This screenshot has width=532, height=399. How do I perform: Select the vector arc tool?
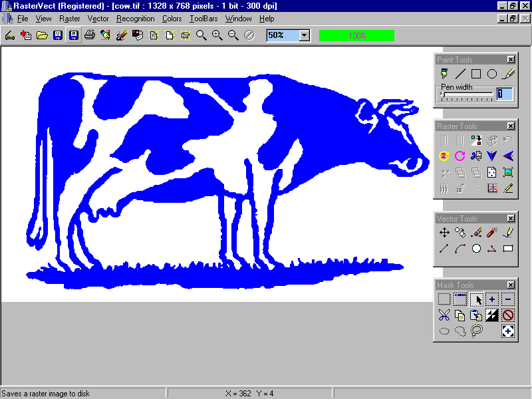[x=460, y=249]
